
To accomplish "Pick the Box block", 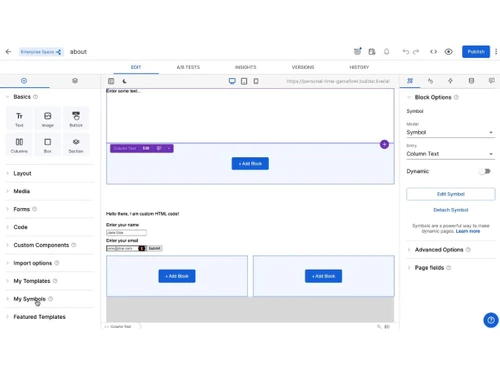I will tap(48, 144).
